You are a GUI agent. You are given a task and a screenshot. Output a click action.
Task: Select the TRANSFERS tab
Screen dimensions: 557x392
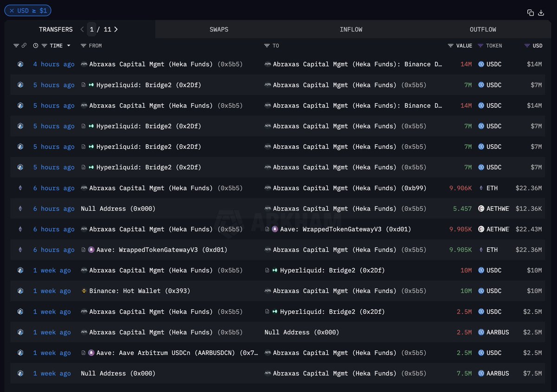56,29
